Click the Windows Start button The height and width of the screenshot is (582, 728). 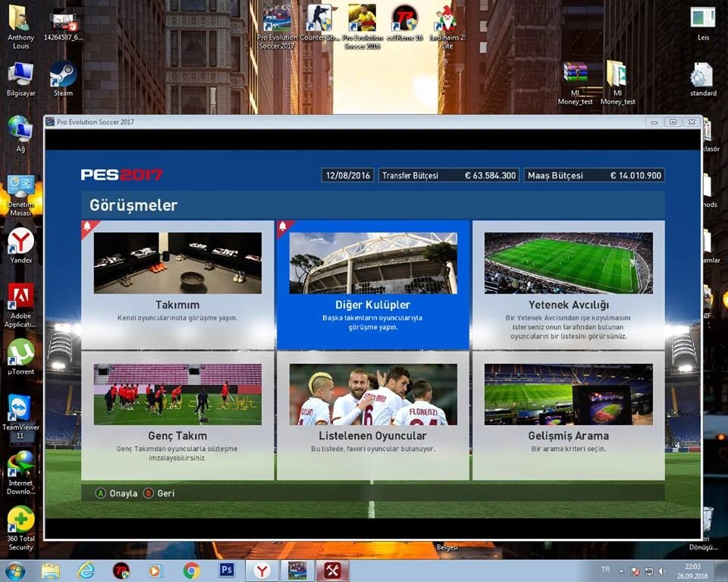point(15,571)
